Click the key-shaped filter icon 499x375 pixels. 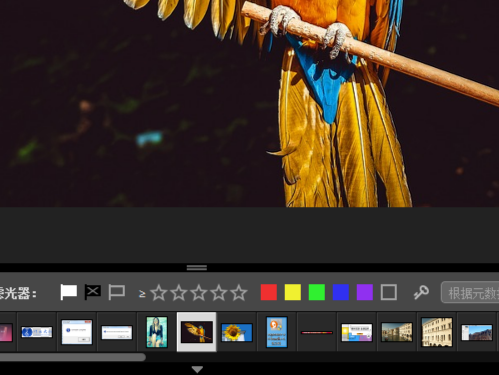coord(421,293)
